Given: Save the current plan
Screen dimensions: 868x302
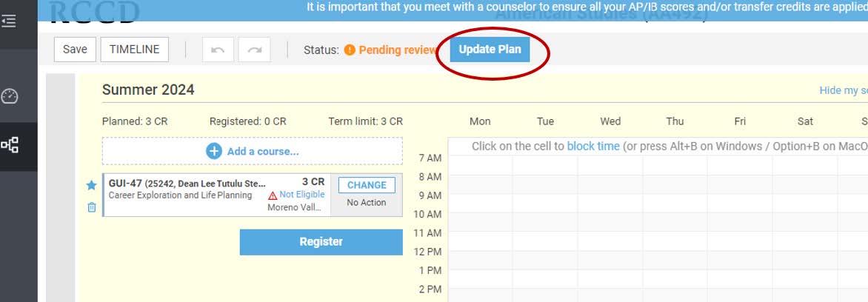Looking at the screenshot, I should click(x=75, y=50).
